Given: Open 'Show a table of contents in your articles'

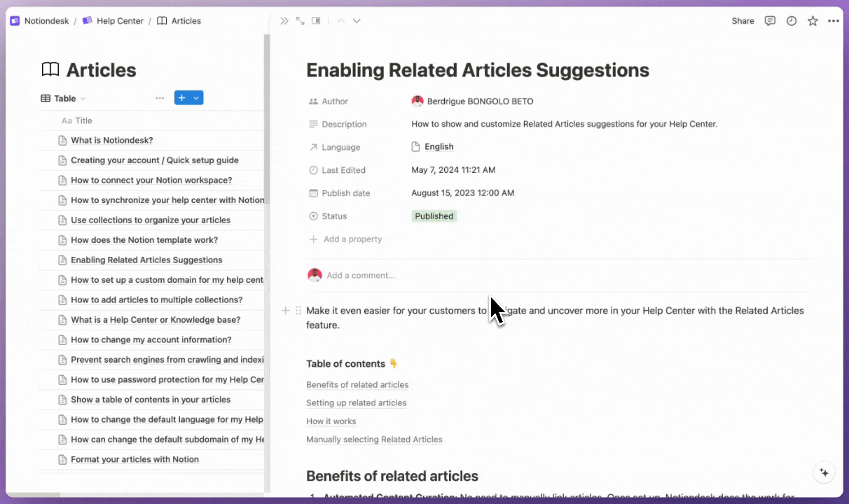Looking at the screenshot, I should pyautogui.click(x=151, y=400).
